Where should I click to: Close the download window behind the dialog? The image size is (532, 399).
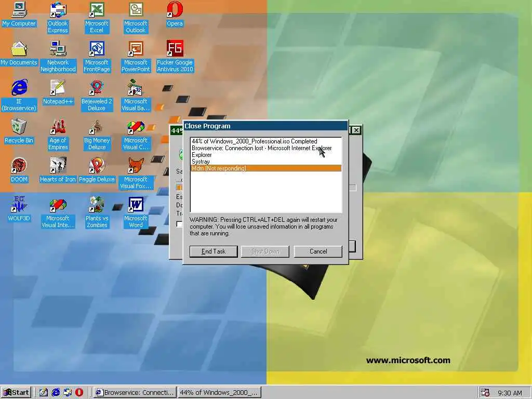pos(356,130)
